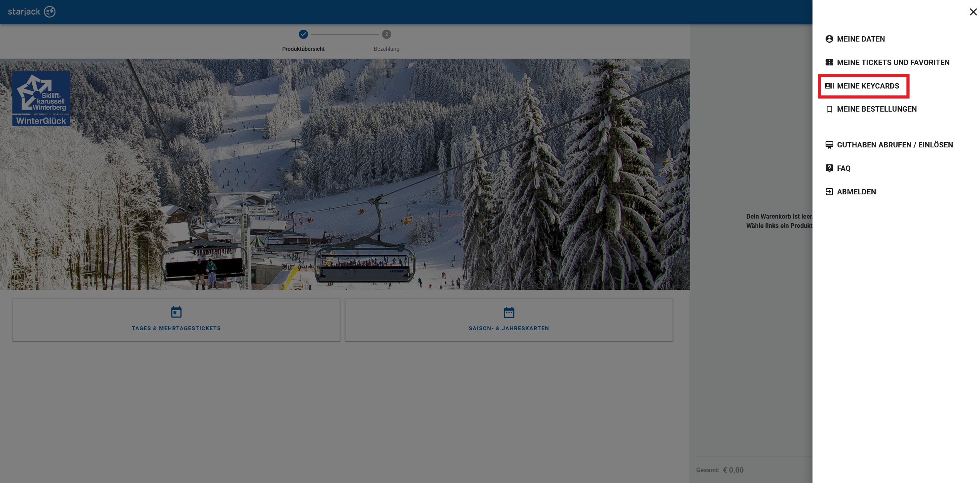Viewport: 980px width, 483px height.
Task: Click the calendar icon above Saison- & Jahreskarten
Action: (x=509, y=312)
